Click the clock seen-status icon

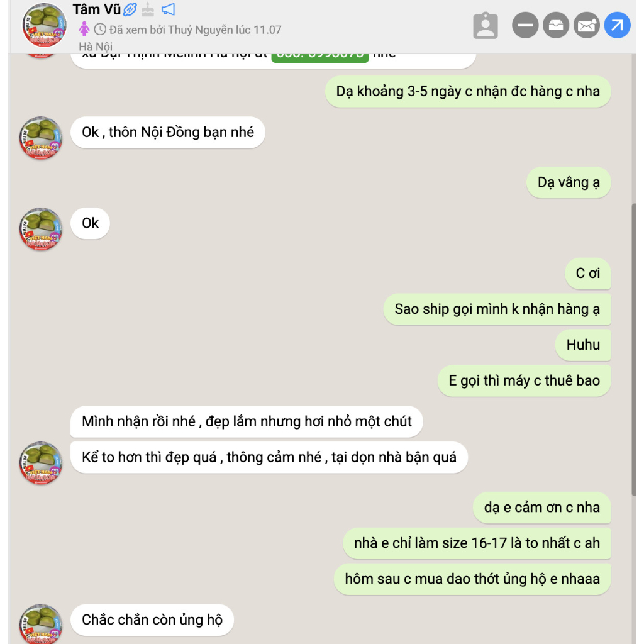(x=100, y=30)
